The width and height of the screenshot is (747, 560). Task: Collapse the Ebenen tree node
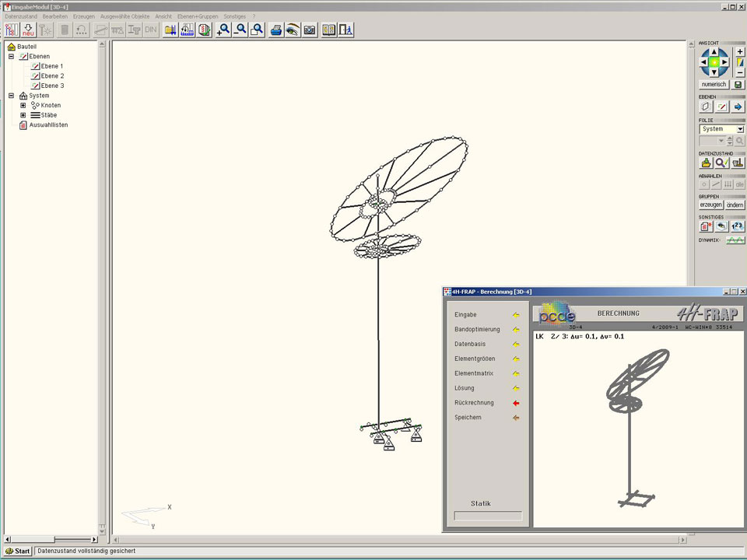click(x=12, y=57)
